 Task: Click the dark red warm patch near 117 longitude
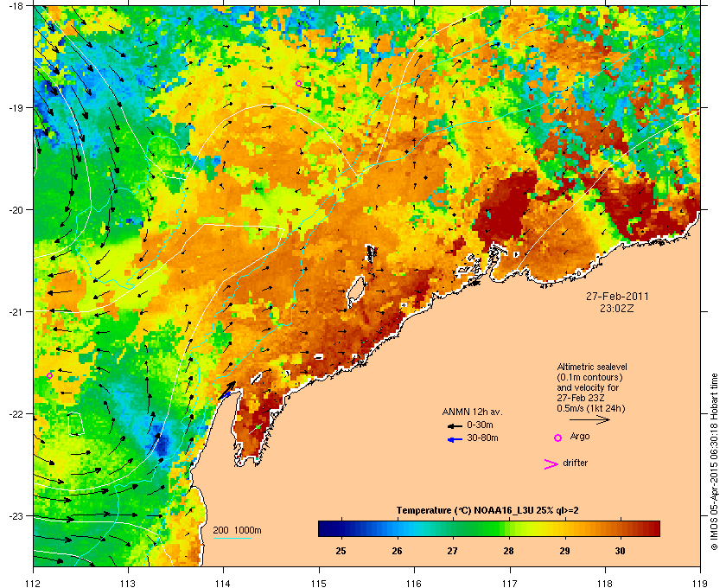click(x=506, y=208)
